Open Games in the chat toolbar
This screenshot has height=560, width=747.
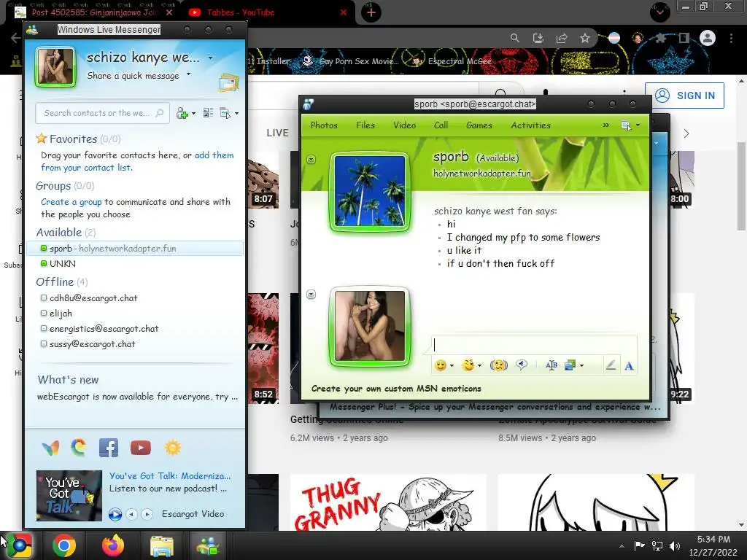[479, 125]
